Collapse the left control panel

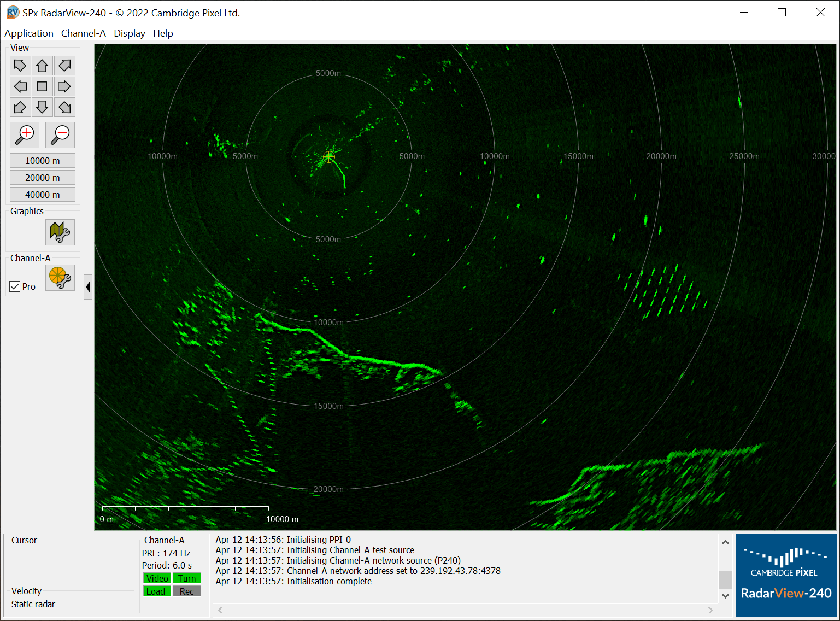point(88,287)
